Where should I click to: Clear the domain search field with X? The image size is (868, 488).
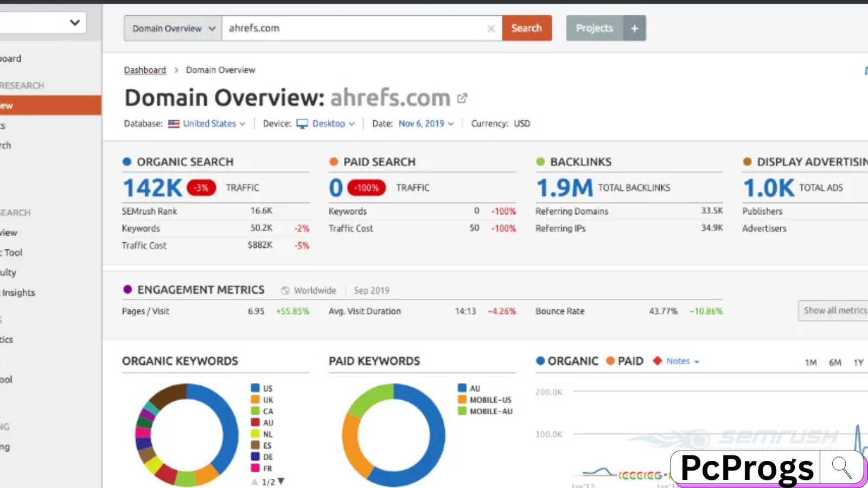click(x=491, y=29)
